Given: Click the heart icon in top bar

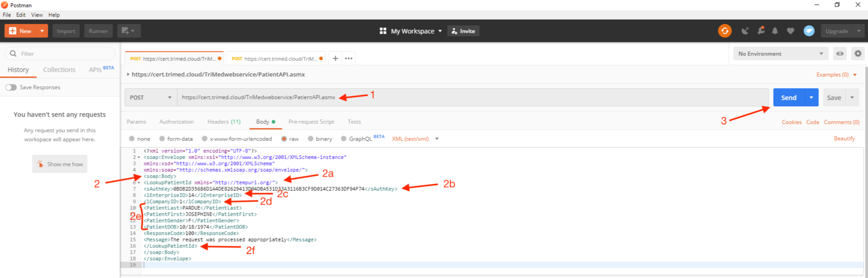Looking at the screenshot, I should [791, 31].
